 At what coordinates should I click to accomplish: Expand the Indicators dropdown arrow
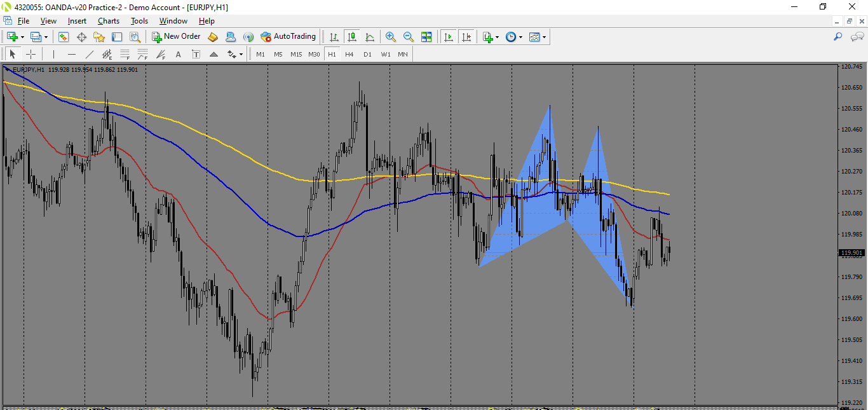coord(497,37)
